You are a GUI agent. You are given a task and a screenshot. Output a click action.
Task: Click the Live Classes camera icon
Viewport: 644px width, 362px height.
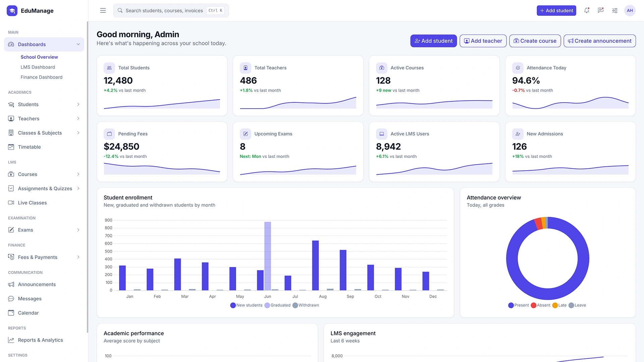[x=11, y=203]
